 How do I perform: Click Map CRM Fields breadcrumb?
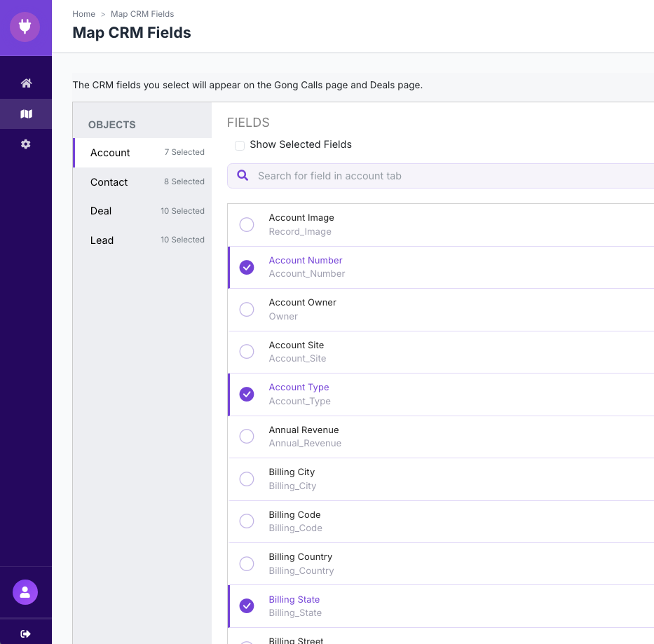(142, 14)
